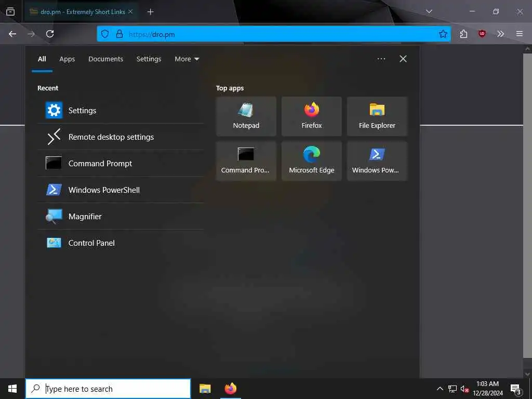Switch to the Settings search tab
532x399 pixels.
coord(149,59)
